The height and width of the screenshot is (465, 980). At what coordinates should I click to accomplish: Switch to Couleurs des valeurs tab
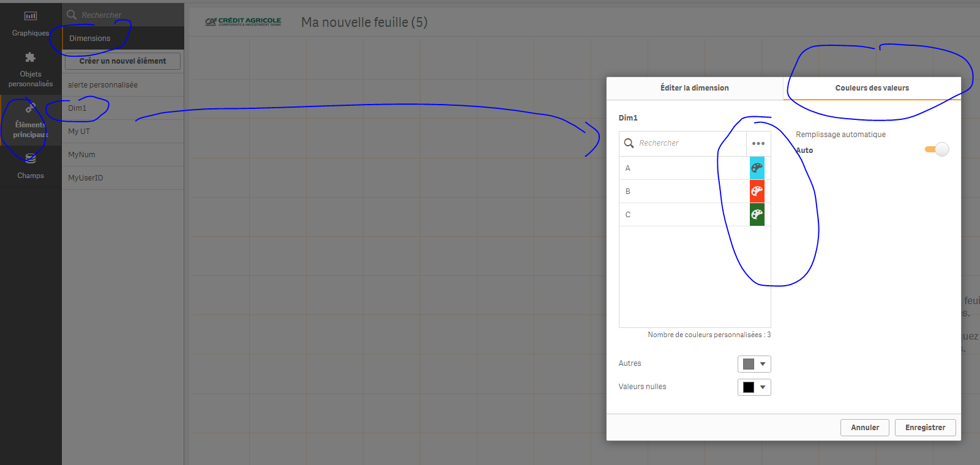872,88
